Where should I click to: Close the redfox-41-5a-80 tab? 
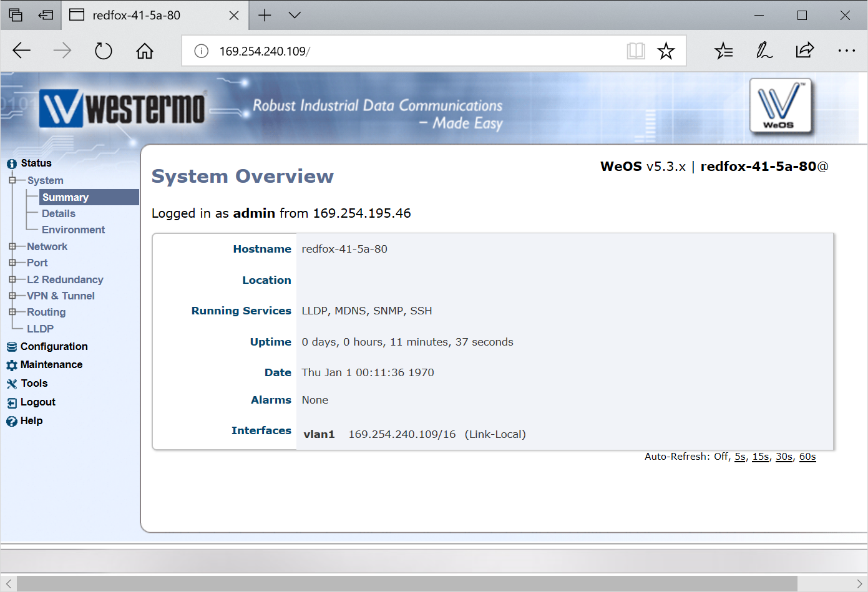[x=234, y=15]
